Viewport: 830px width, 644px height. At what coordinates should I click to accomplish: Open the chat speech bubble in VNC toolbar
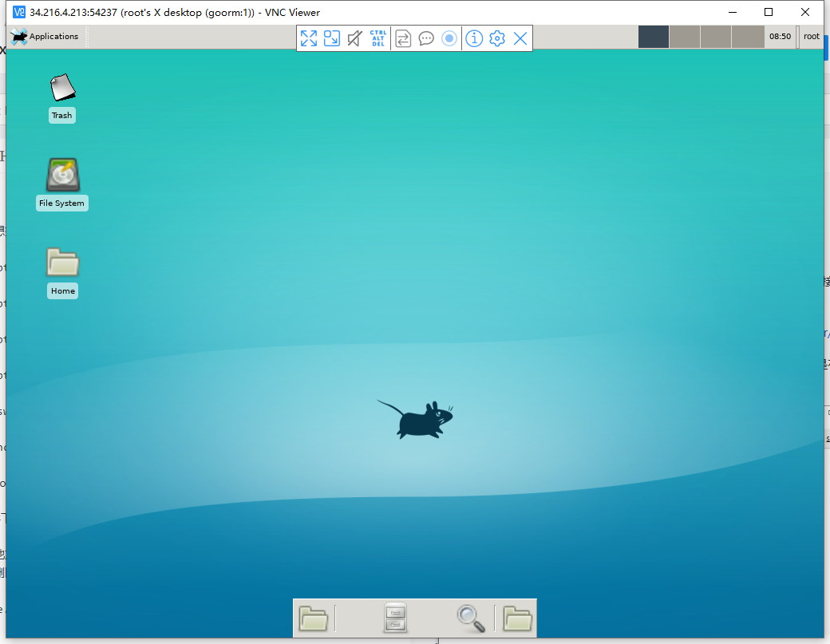[426, 38]
